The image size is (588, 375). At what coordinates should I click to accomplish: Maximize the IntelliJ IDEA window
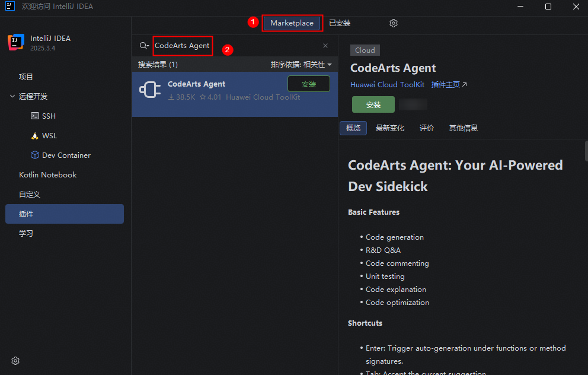pos(548,7)
